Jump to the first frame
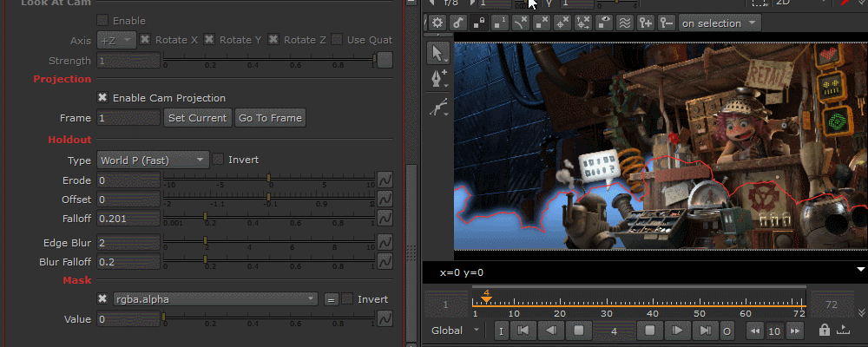Viewport: 868px width, 347px height. (x=523, y=331)
